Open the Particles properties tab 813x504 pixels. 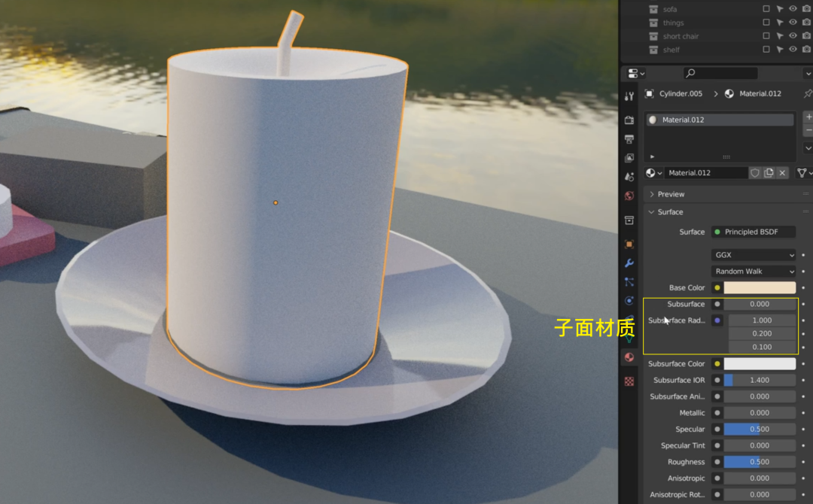(x=629, y=282)
